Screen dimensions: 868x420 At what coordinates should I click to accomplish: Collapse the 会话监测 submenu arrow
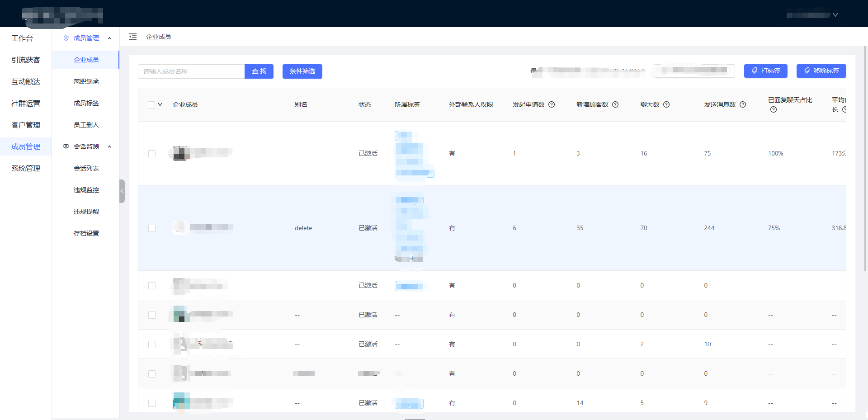point(109,146)
